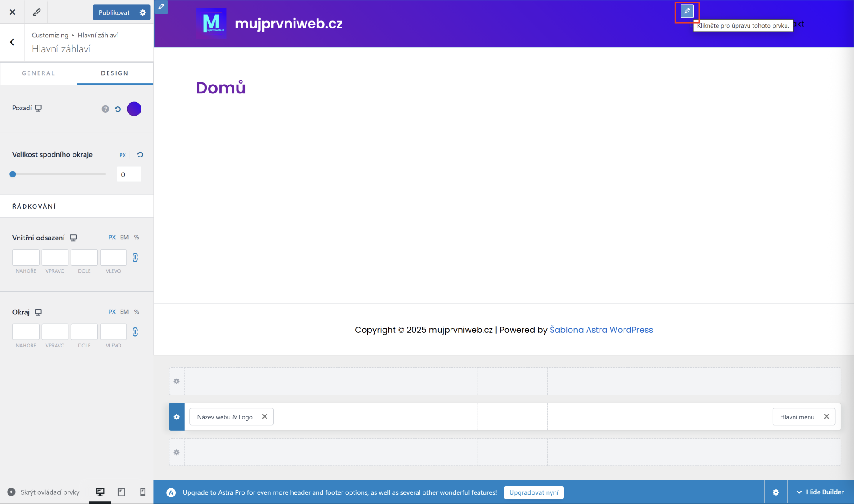Toggle link values for Okraj
Viewport: 854px width, 504px height.
tap(135, 332)
